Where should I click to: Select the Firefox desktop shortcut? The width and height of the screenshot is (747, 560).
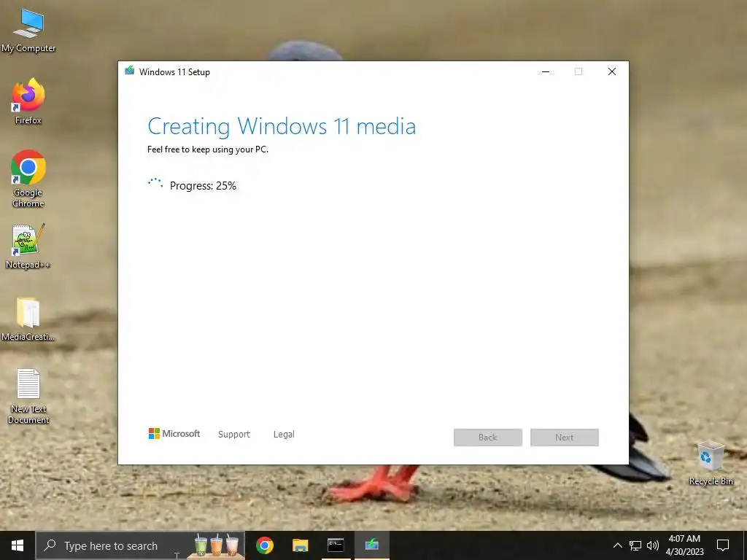tap(28, 101)
